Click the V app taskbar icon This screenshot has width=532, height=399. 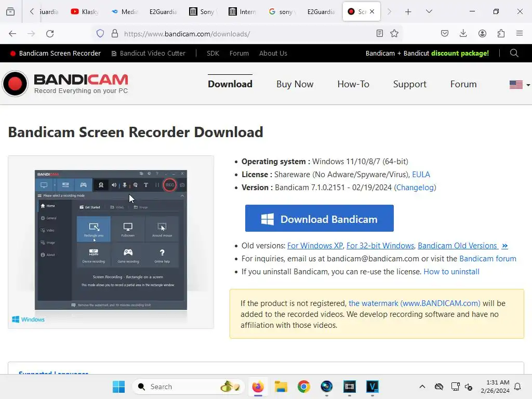372,387
